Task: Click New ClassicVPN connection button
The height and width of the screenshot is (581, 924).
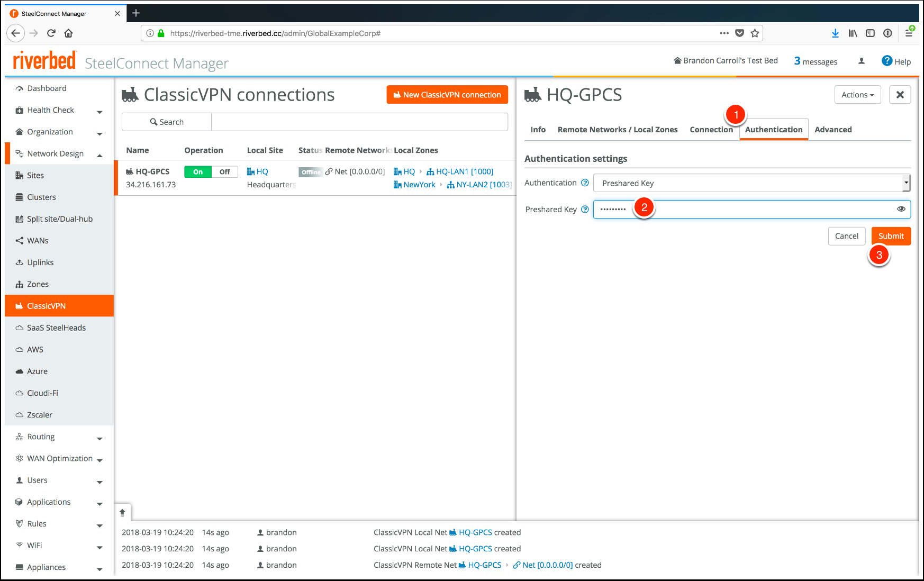Action: click(447, 95)
